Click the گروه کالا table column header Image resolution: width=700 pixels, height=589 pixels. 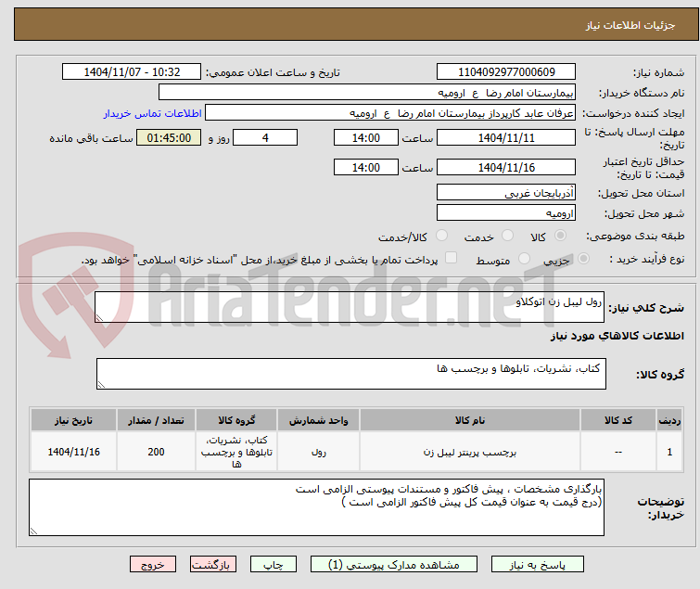(x=236, y=420)
